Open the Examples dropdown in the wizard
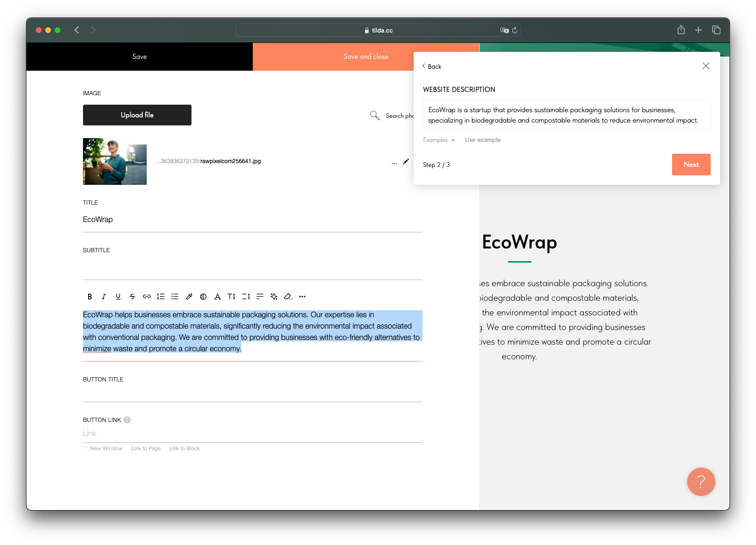This screenshot has width=756, height=545. coord(438,140)
